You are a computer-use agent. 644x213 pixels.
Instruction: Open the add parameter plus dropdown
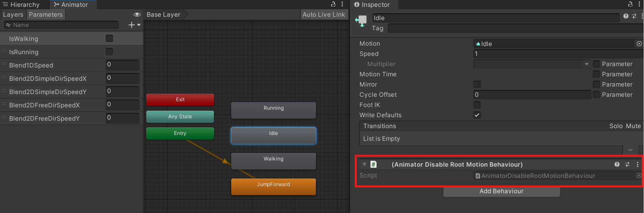(134, 25)
